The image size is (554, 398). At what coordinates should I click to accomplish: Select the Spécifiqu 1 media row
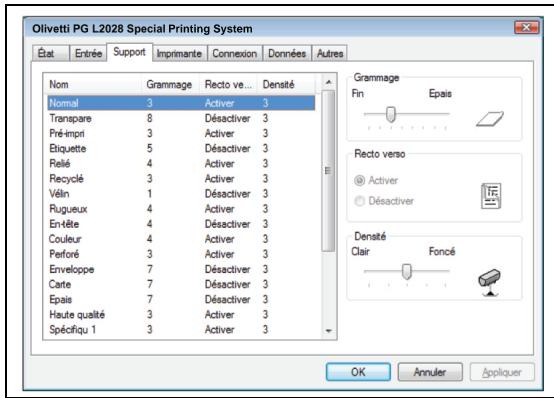[181, 330]
